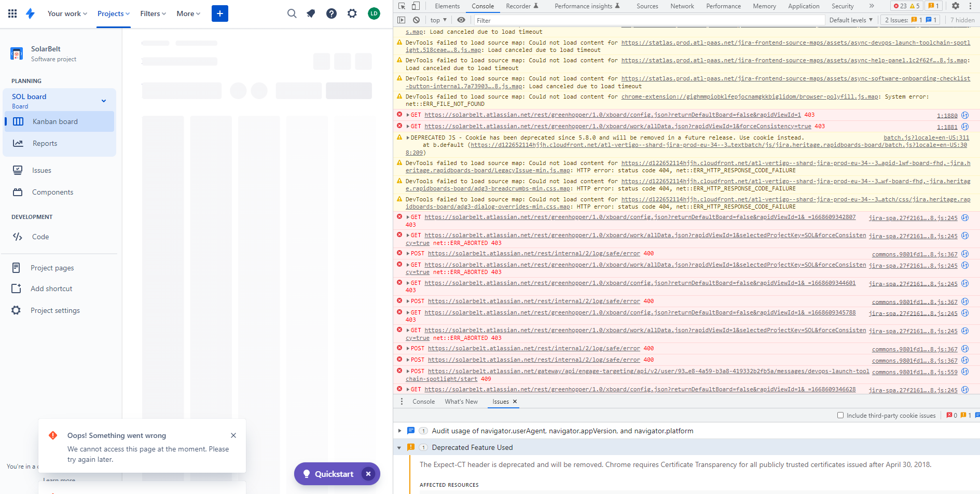This screenshot has width=980, height=494.
Task: Expand the SOL board chevron
Action: point(104,101)
